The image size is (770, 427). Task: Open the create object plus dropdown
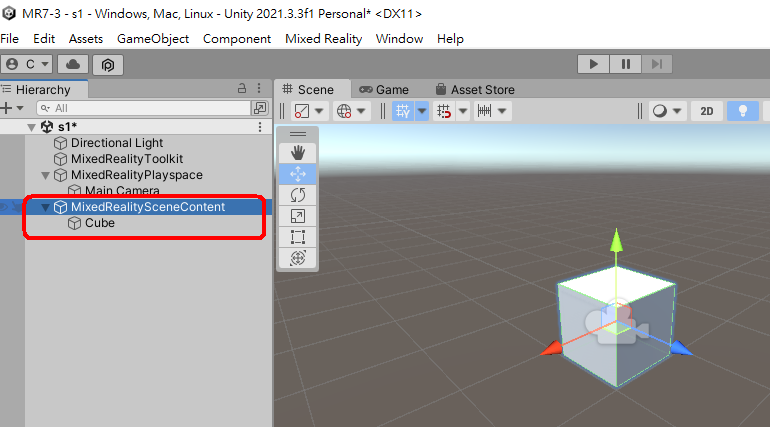[x=12, y=108]
